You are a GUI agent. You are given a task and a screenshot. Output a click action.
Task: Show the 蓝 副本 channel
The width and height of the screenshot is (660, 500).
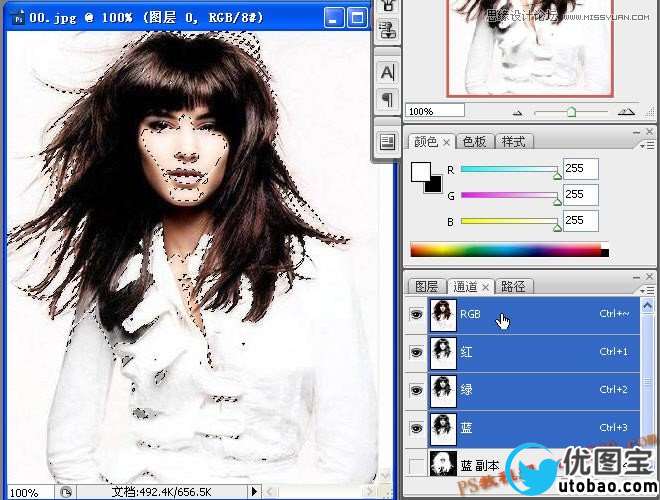(x=416, y=465)
